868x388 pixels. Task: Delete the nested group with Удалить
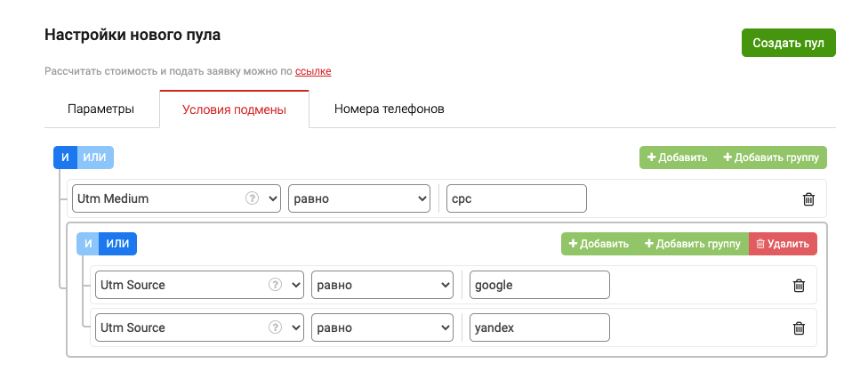click(783, 244)
